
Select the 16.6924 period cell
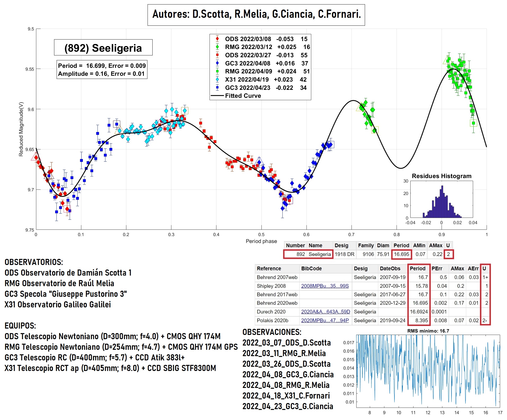419,312
